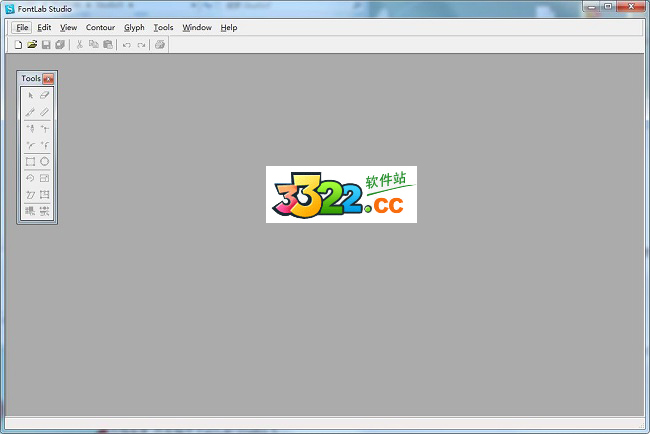Image resolution: width=650 pixels, height=434 pixels.
Task: Open the Help menu
Action: pos(229,28)
